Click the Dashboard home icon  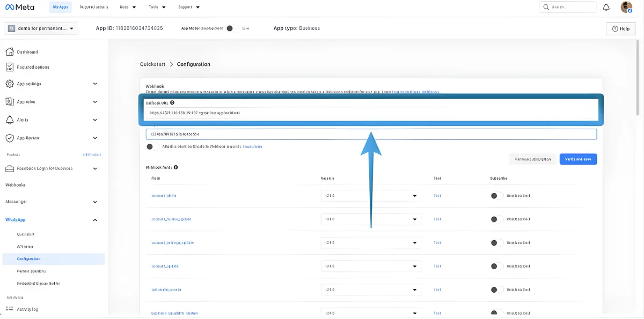[x=9, y=52]
